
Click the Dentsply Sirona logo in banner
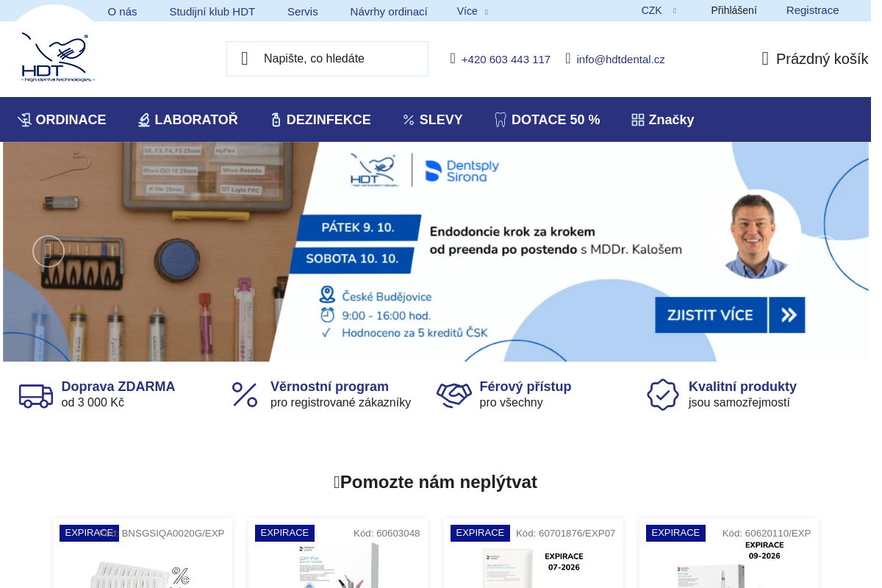pyautogui.click(x=462, y=171)
